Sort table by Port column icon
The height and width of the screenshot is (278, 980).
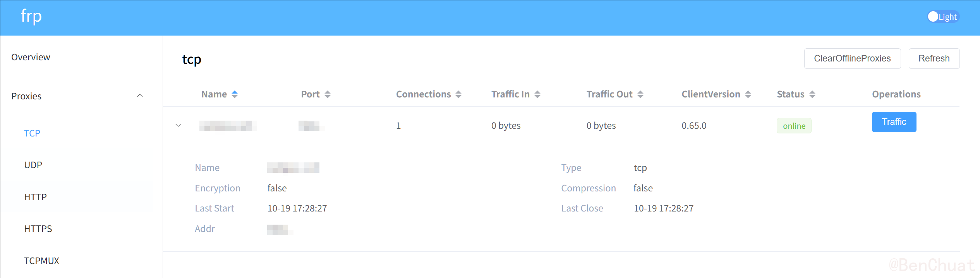(x=328, y=94)
